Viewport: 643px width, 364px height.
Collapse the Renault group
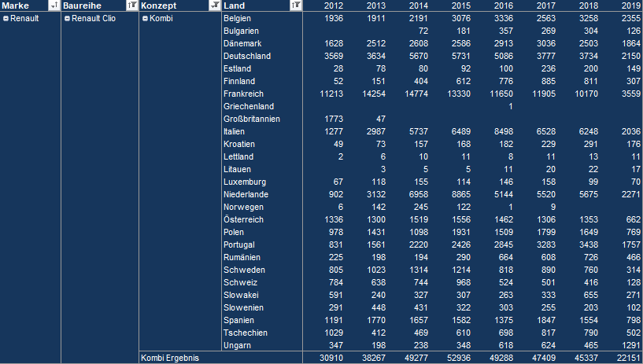pos(6,18)
